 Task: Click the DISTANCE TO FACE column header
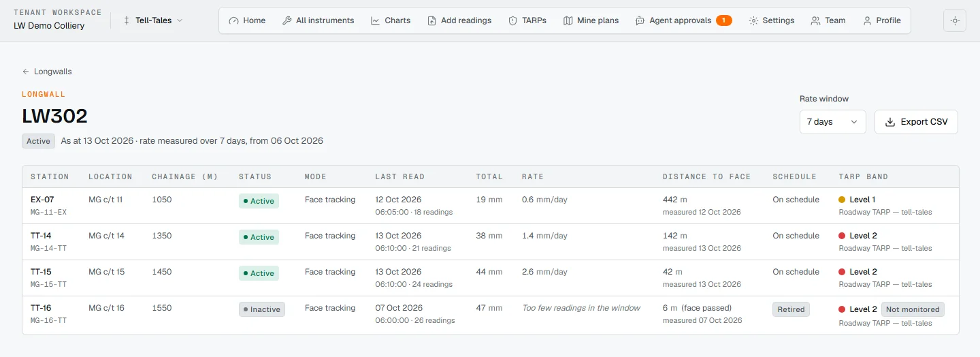[x=706, y=176]
